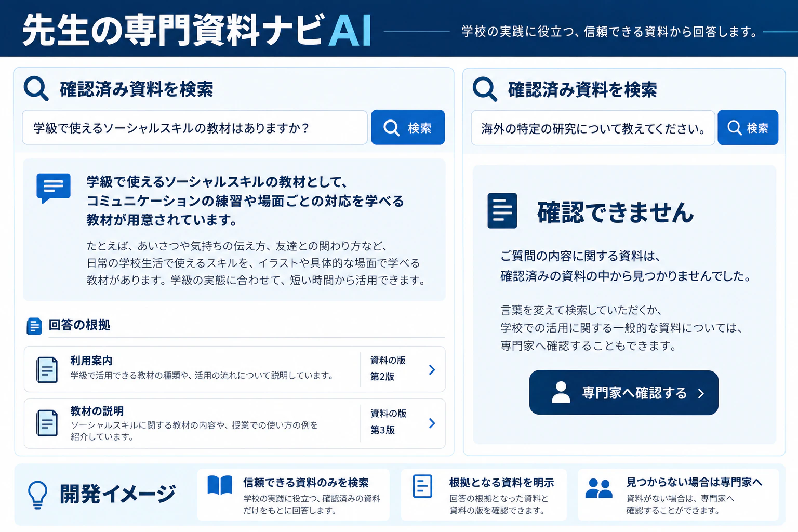This screenshot has width=798, height=532.
Task: Click the text ご質問の内容に関する資料は、
Action: (x=580, y=256)
